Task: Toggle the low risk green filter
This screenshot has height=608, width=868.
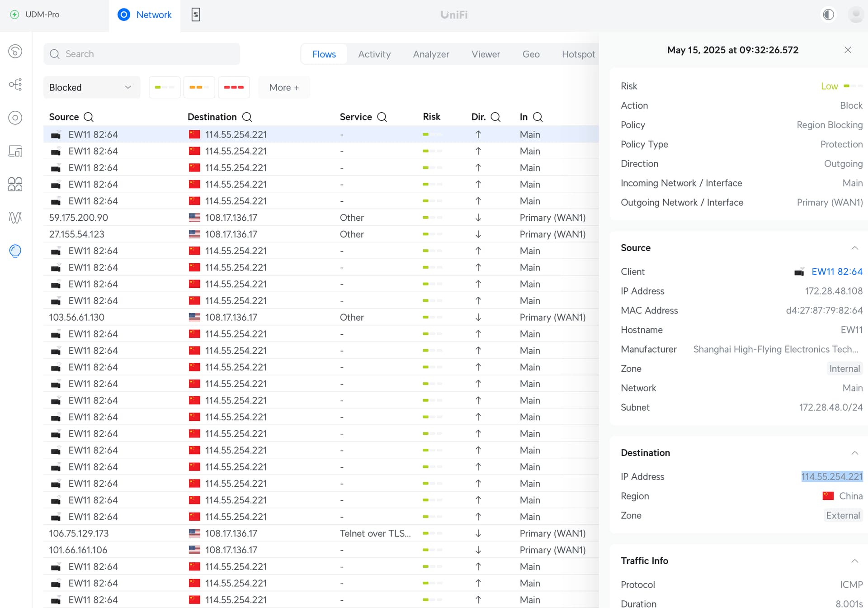Action: [165, 87]
